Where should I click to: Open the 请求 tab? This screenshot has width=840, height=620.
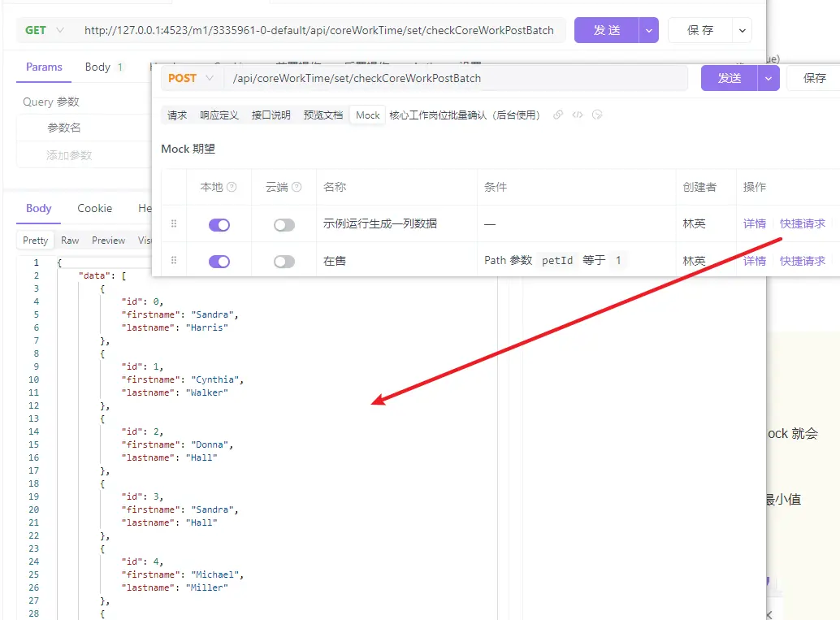click(x=177, y=115)
